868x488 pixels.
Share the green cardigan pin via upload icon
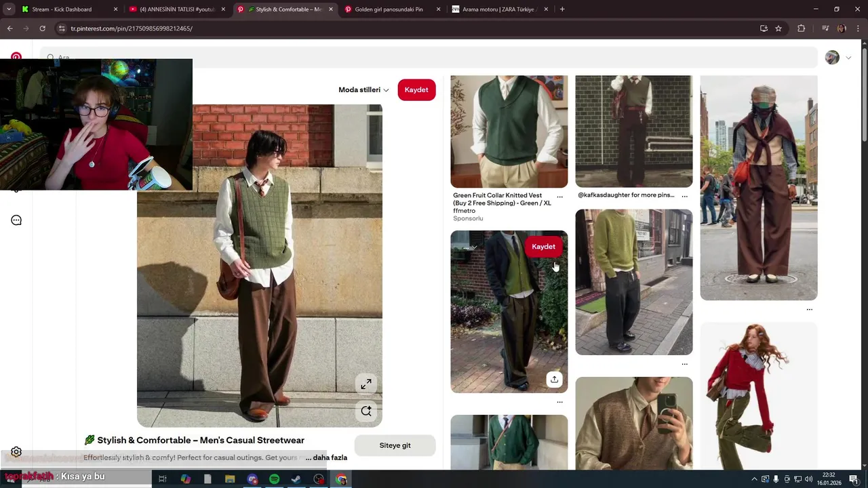554,380
